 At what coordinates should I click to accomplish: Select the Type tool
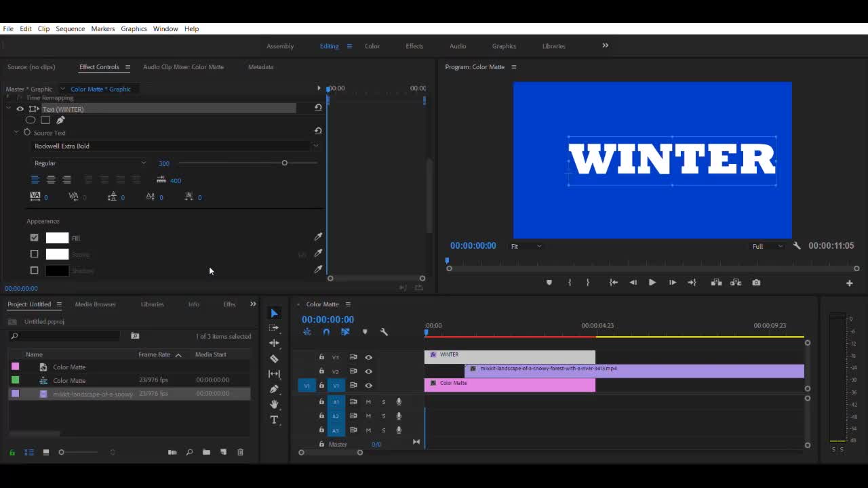coord(274,420)
